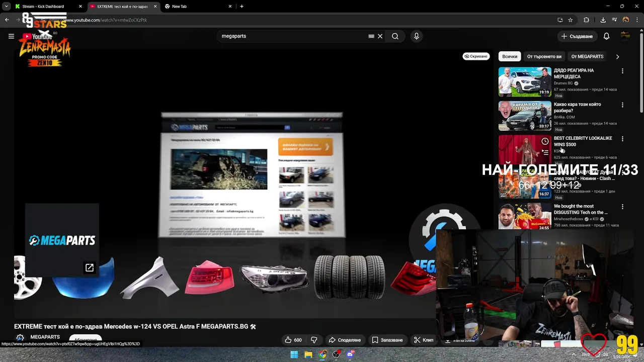
Task: Dislike the current video
Action: (x=314, y=340)
